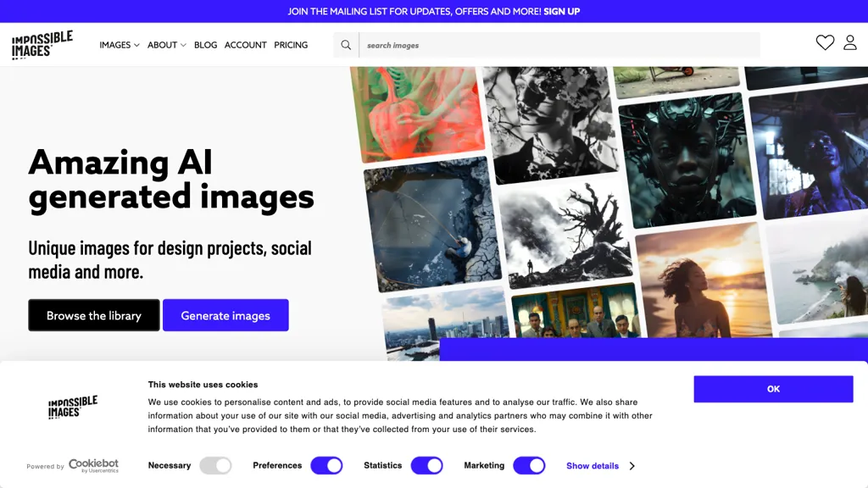Turn off the Statistics cookies toggle
Image resolution: width=868 pixels, height=488 pixels.
pyautogui.click(x=426, y=465)
